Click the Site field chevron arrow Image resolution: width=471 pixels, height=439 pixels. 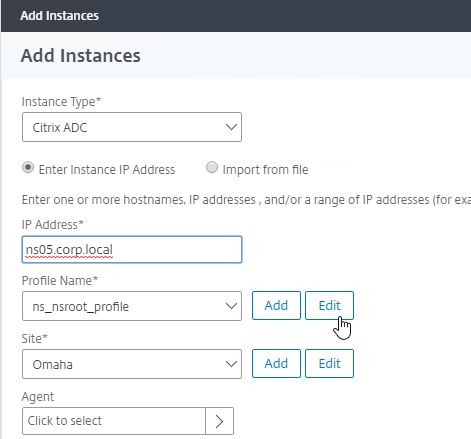click(231, 364)
